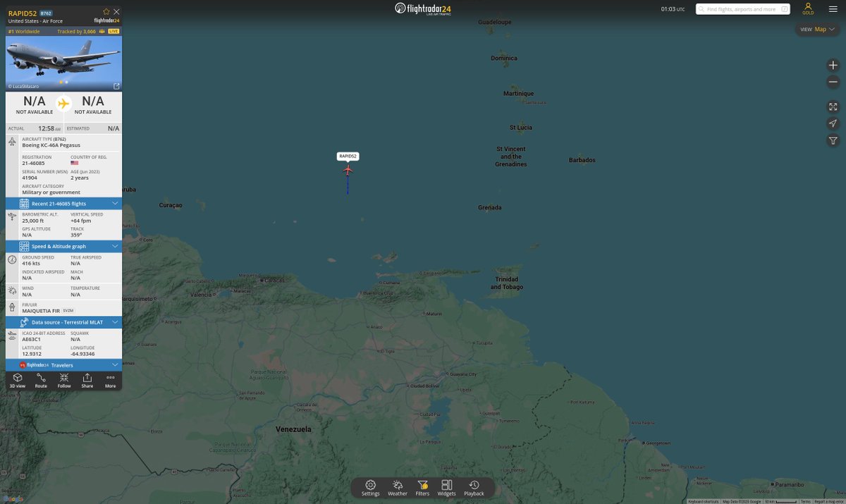Click the SVZM FIR code badge
Image resolution: width=846 pixels, height=504 pixels.
(x=68, y=310)
